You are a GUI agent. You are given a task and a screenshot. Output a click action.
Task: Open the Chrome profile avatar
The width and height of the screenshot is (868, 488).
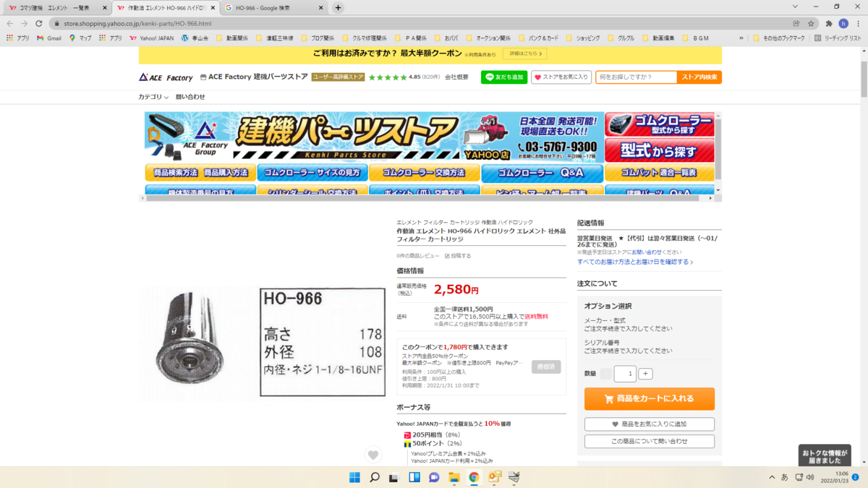click(843, 23)
